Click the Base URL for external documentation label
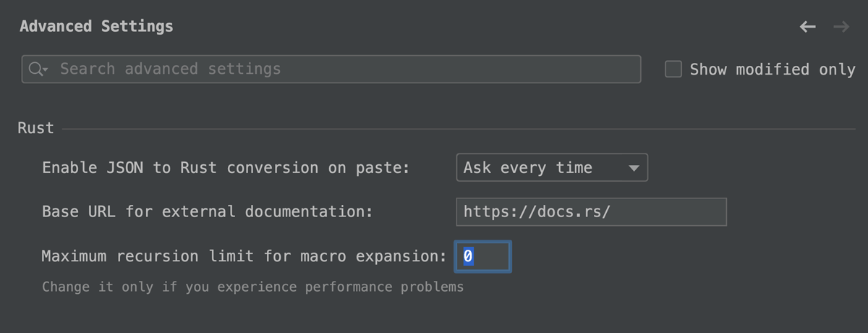Viewport: 868px width, 333px height. [207, 211]
